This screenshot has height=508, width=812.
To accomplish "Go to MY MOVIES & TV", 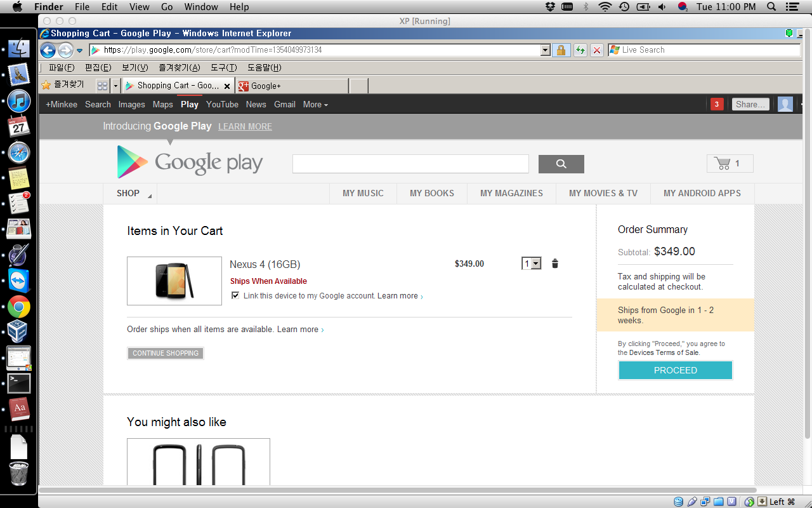I will [603, 194].
